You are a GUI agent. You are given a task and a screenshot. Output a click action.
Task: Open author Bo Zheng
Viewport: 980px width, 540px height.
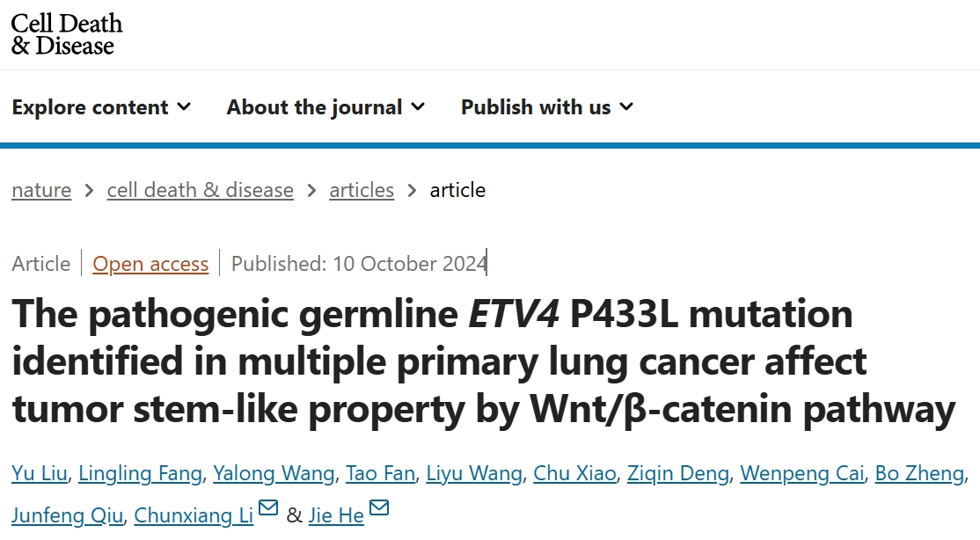919,473
